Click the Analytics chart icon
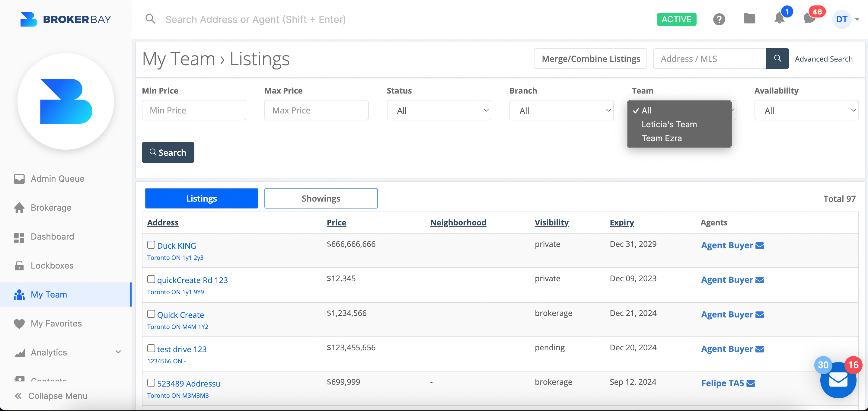The image size is (868, 411). tap(19, 353)
